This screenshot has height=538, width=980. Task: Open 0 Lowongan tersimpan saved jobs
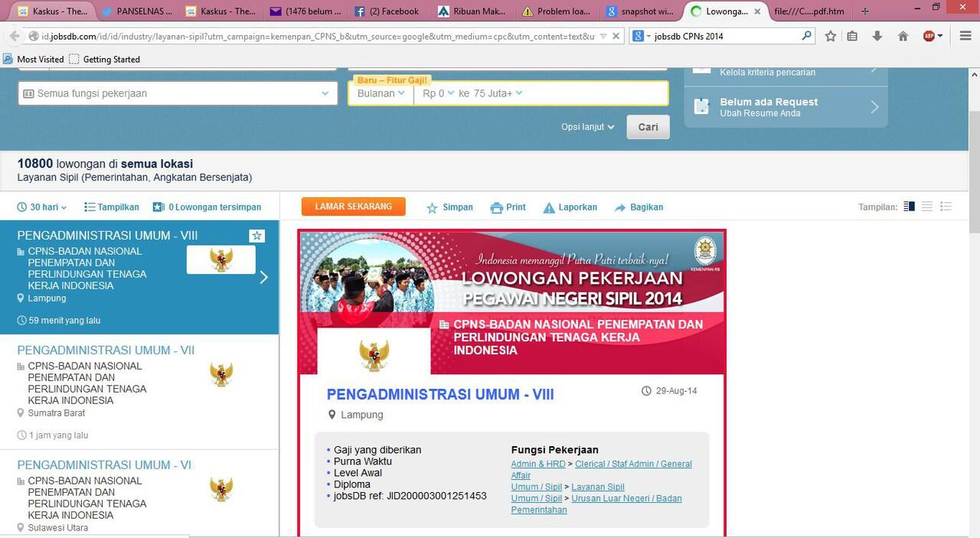[207, 207]
